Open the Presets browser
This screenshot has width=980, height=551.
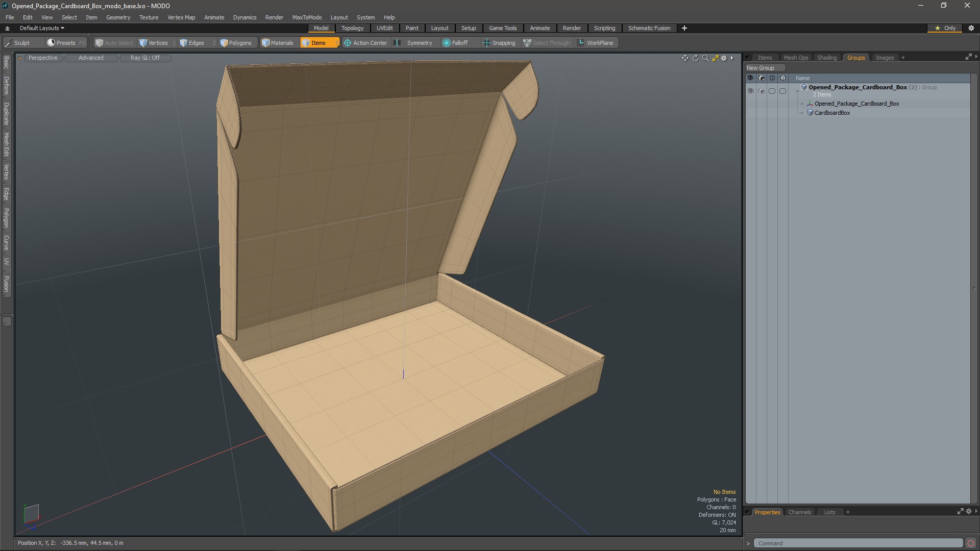[66, 43]
